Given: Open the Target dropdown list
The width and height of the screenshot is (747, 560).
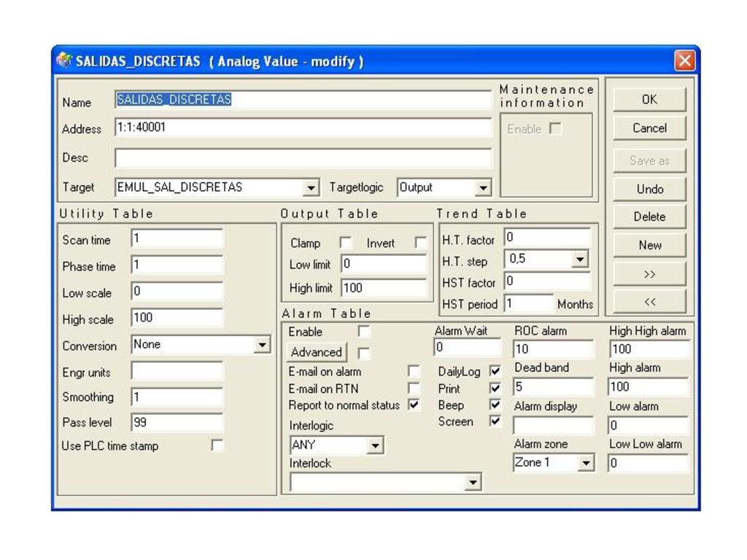Looking at the screenshot, I should tap(311, 187).
